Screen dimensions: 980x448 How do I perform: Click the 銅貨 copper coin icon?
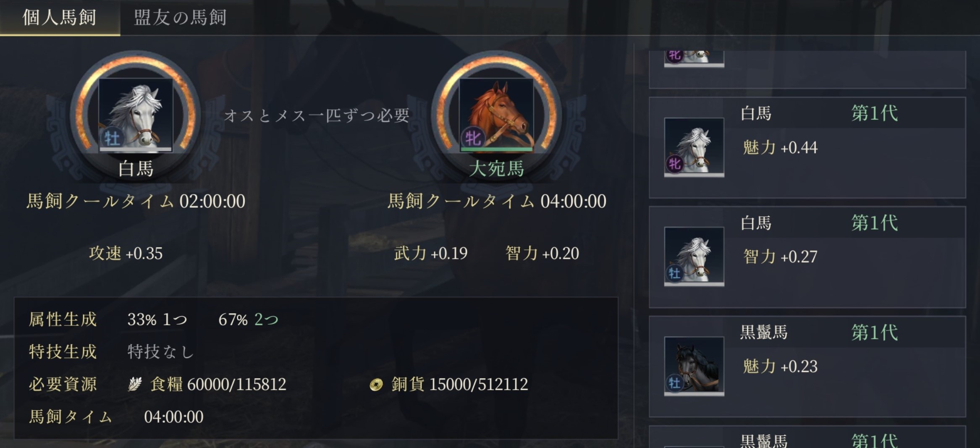point(376,384)
